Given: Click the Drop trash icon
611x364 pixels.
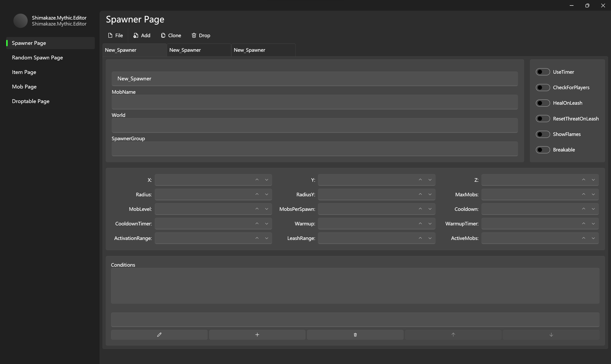Looking at the screenshot, I should pos(194,35).
